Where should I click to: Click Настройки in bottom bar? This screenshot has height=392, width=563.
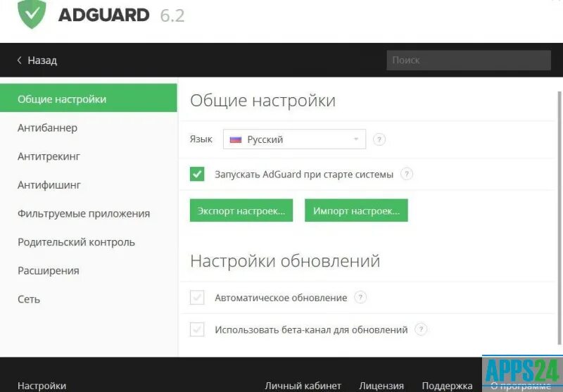pos(42,386)
